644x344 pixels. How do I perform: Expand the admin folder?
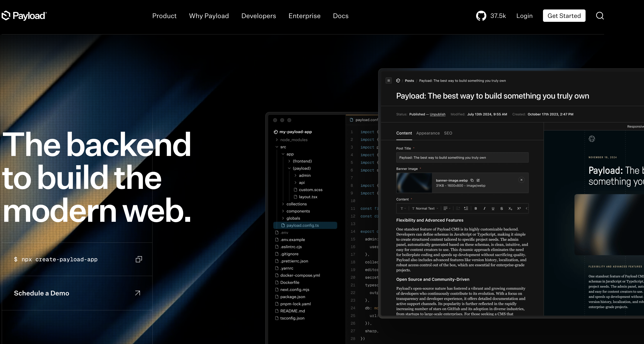pos(295,175)
